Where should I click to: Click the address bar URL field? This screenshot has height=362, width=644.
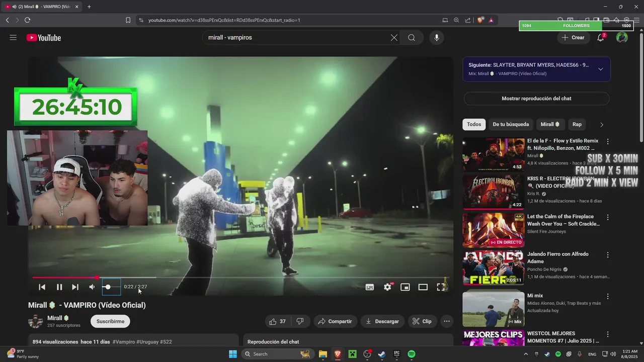pyautogui.click(x=292, y=20)
